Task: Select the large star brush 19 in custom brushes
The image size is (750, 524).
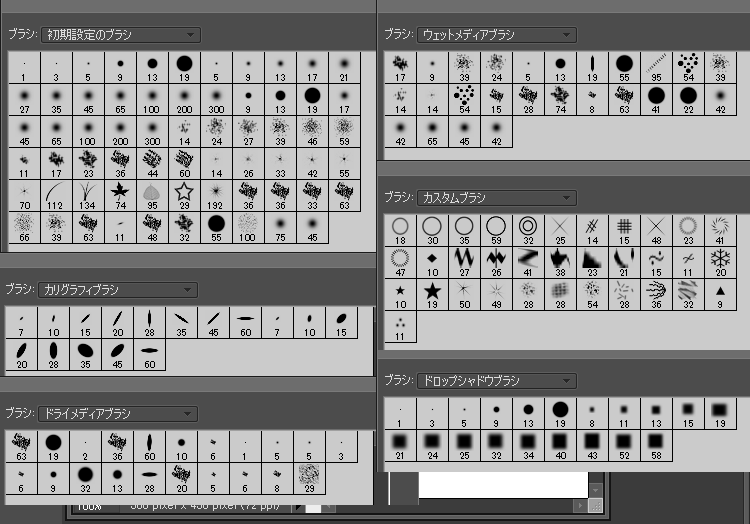Action: click(432, 295)
